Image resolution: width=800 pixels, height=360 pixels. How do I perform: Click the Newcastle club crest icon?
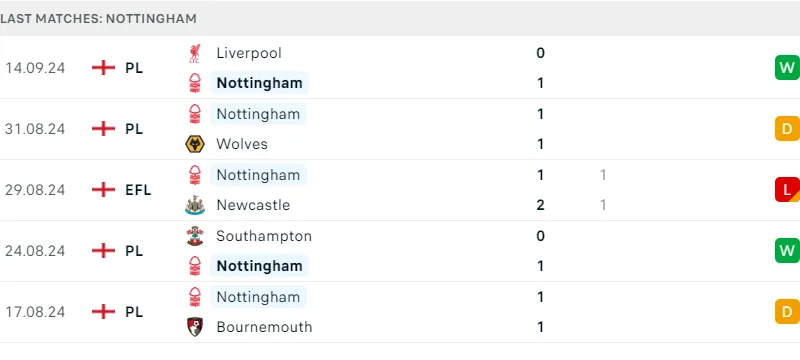[x=194, y=205]
